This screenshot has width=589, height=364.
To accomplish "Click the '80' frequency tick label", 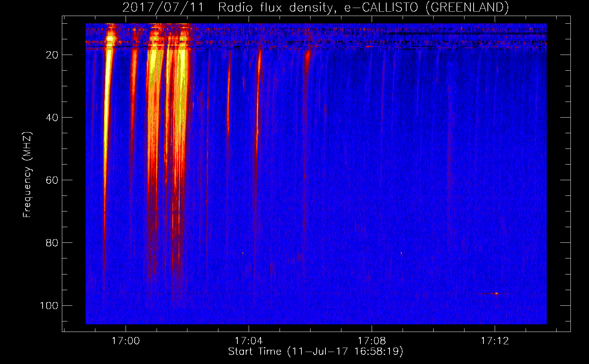I will click(52, 243).
